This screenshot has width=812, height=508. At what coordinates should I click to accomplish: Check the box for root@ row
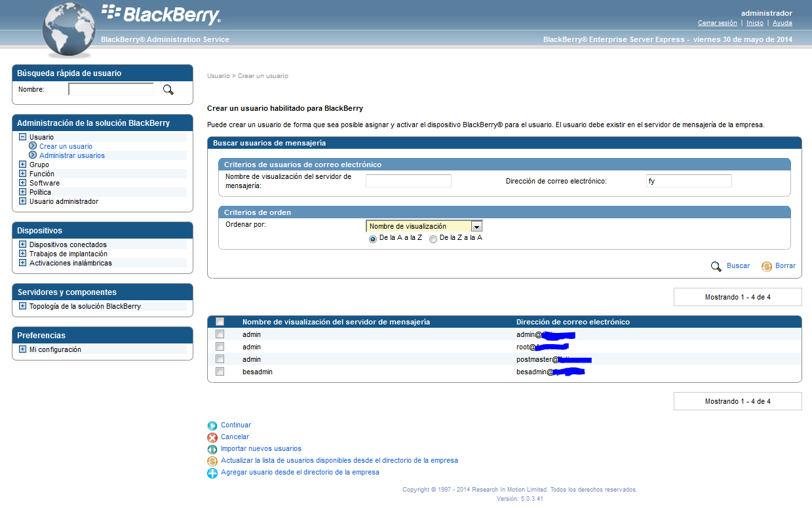pos(220,347)
